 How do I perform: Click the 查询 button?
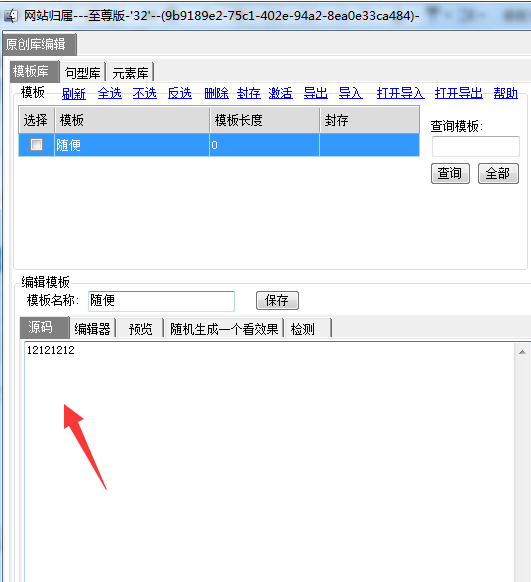point(450,173)
